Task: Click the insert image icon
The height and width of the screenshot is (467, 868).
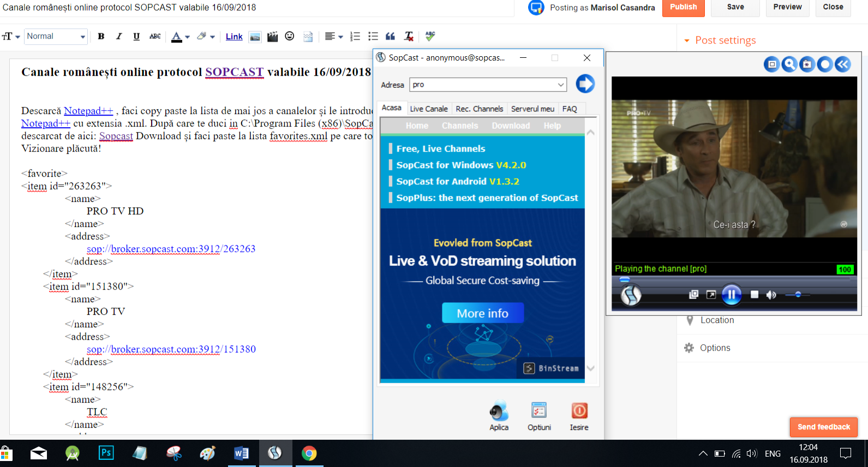Action: click(x=255, y=37)
